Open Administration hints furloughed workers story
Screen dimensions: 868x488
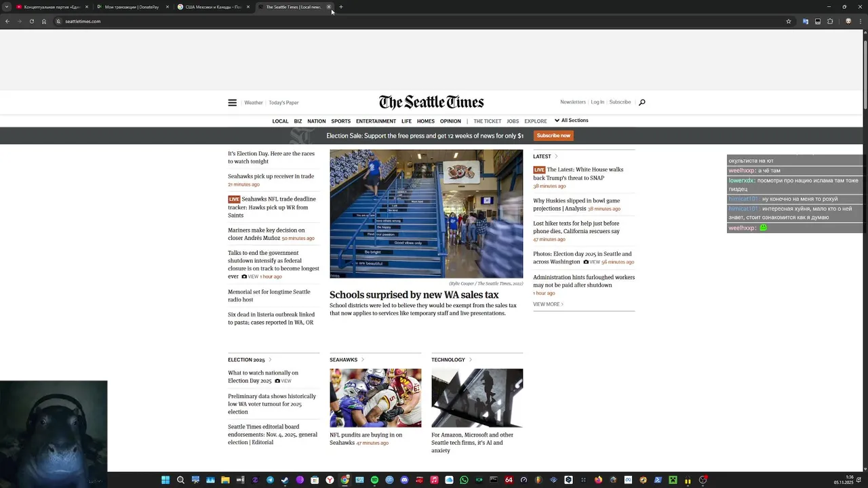point(584,281)
